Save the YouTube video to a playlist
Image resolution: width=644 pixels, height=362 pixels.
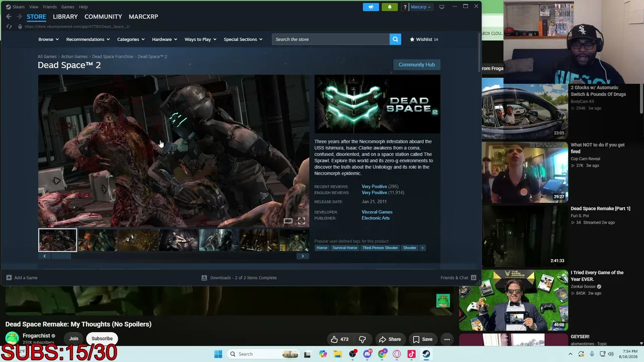422,339
